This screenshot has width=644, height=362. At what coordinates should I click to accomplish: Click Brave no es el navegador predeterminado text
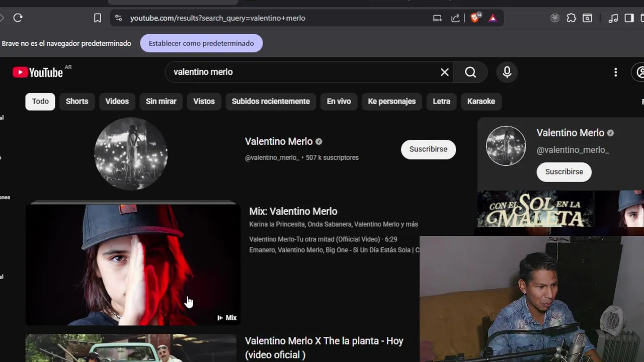[x=66, y=44]
